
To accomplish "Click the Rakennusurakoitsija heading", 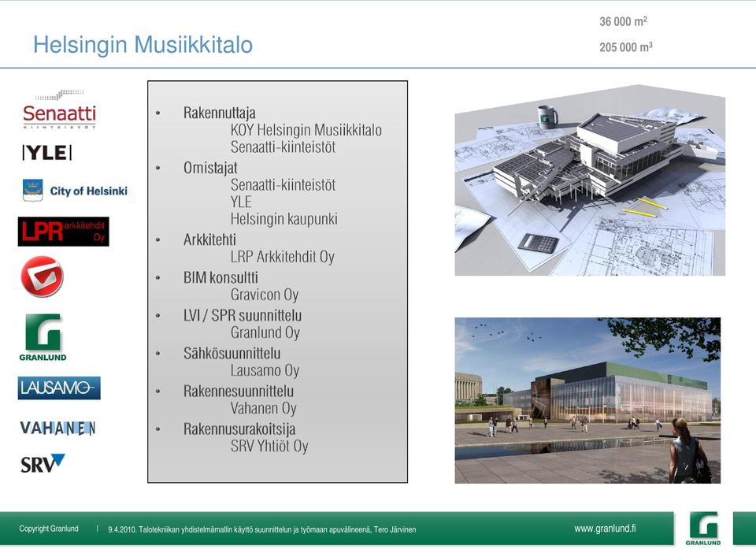I will 239,429.
